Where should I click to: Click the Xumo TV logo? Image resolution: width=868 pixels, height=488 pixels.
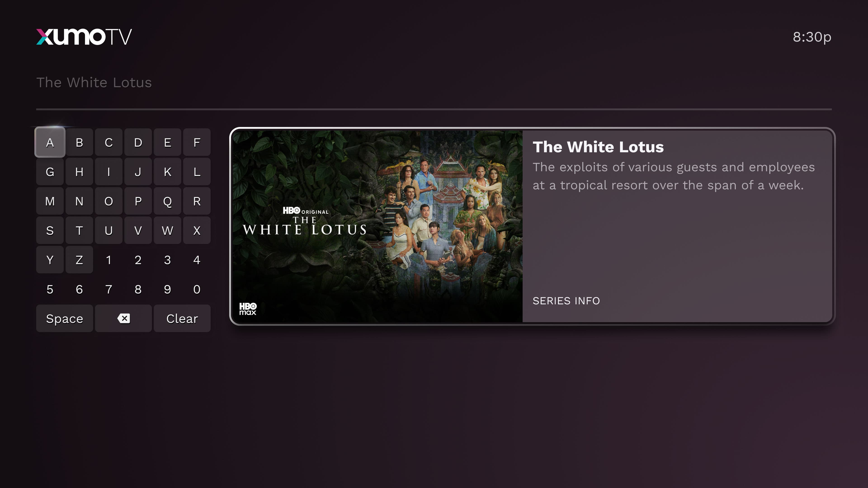(x=84, y=37)
